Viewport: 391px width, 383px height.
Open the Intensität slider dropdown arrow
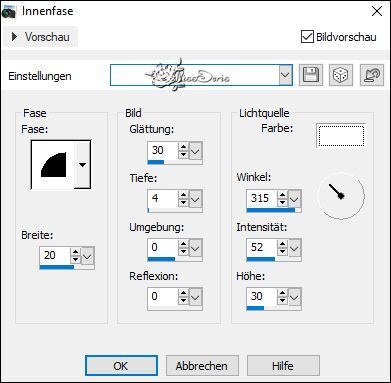294,248
